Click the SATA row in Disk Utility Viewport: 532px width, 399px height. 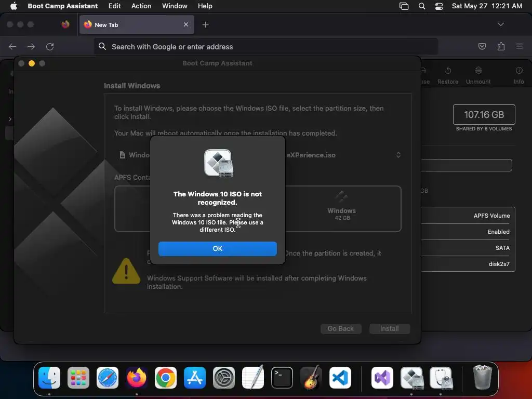click(x=468, y=248)
